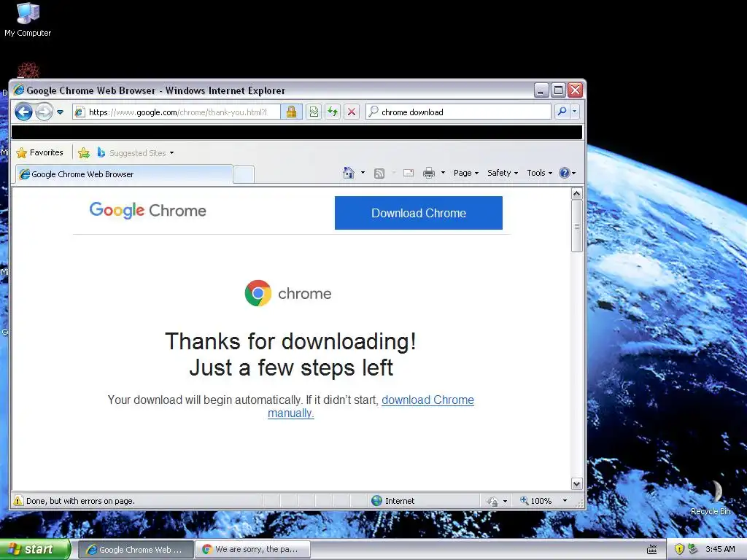
Task: Open the Safety menu
Action: (502, 173)
